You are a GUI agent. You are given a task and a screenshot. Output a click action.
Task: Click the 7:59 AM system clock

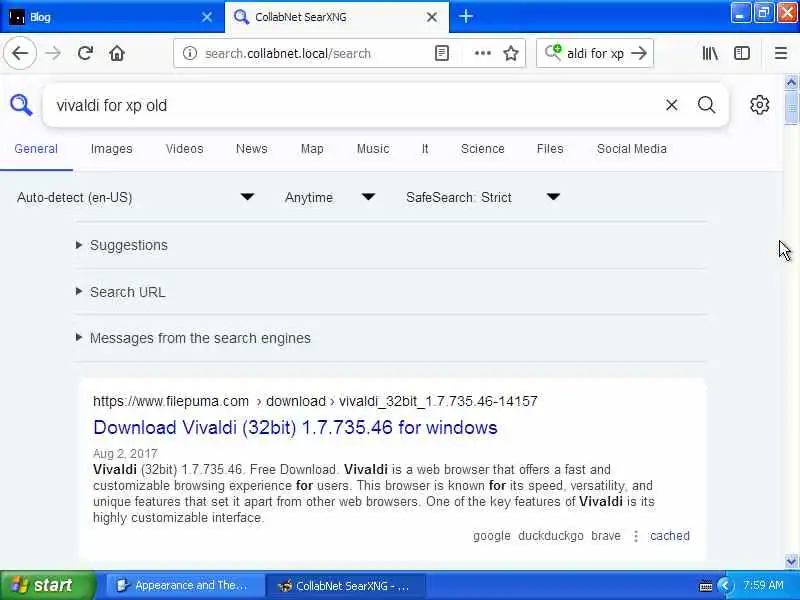(x=763, y=585)
